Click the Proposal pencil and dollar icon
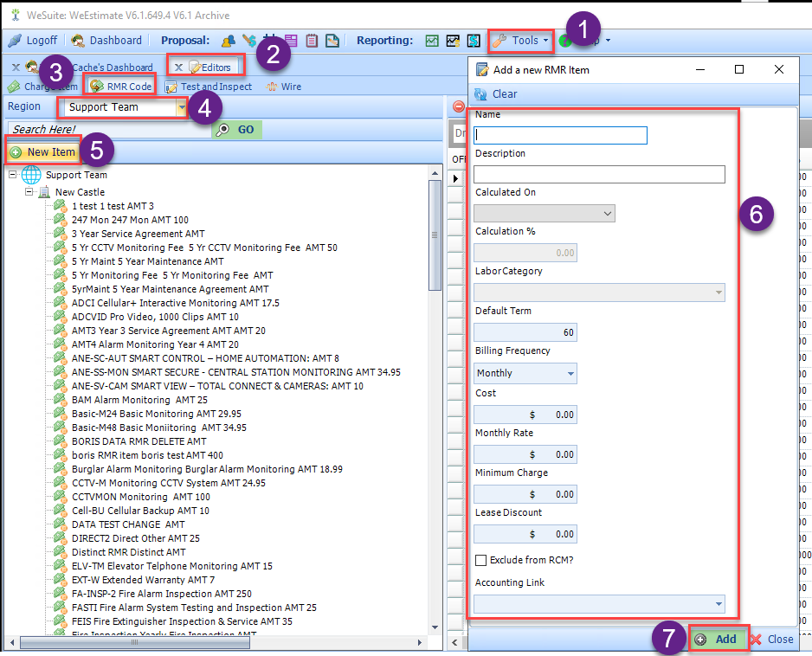The height and width of the screenshot is (656, 812). (249, 41)
